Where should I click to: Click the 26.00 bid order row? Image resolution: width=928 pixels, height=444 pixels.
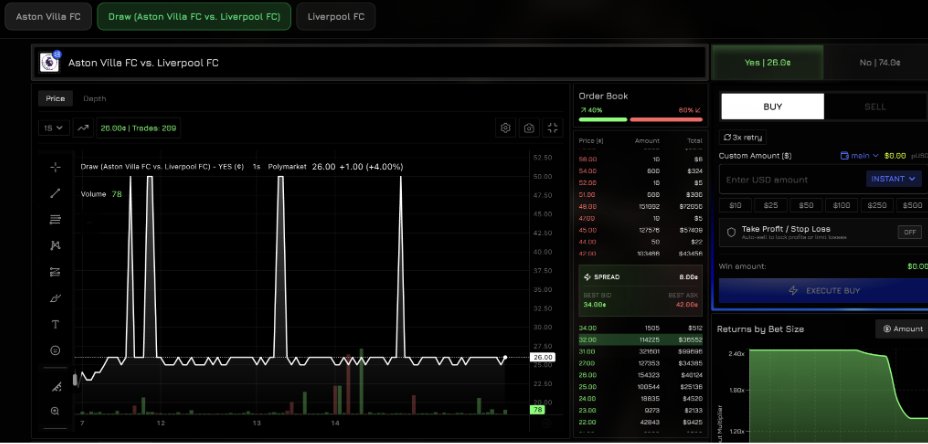[640, 375]
